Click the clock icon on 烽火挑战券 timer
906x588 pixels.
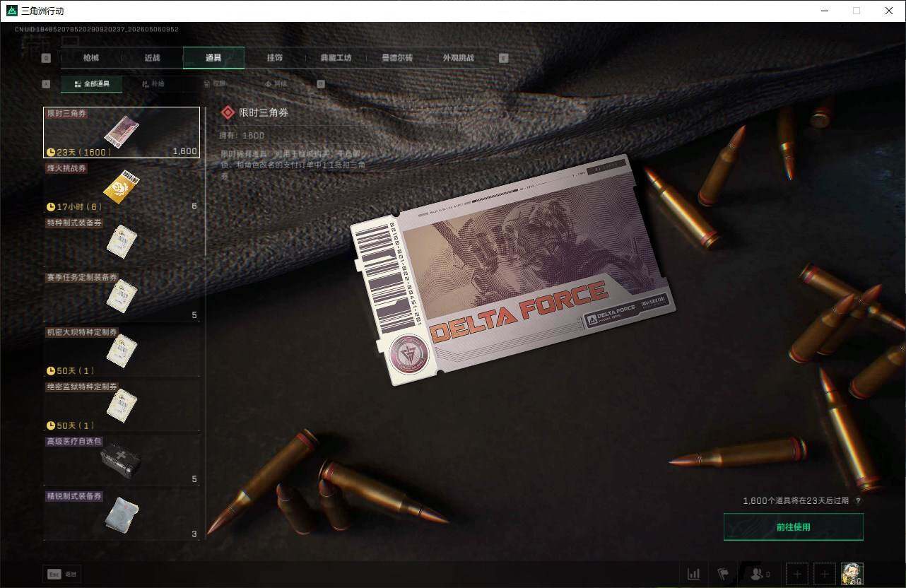coord(51,207)
